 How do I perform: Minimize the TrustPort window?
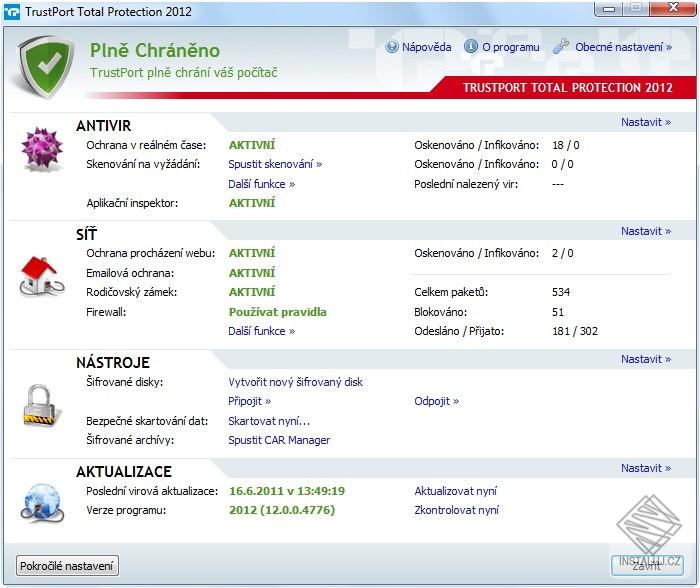610,9
